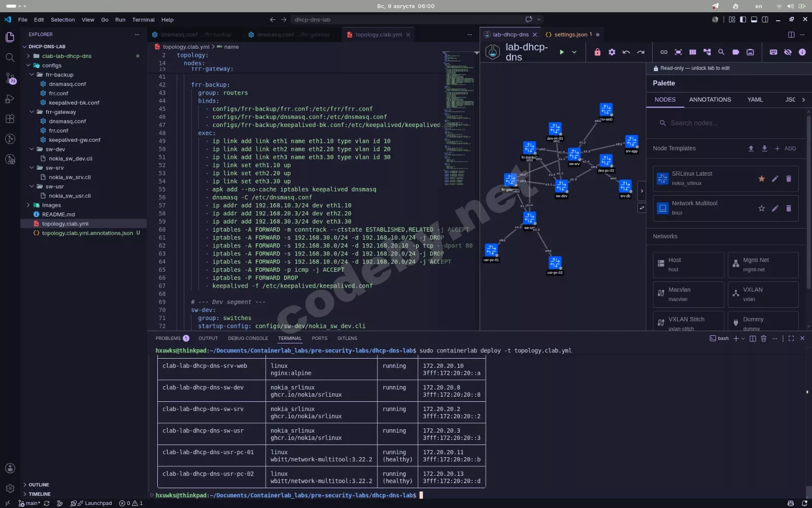Switch to the PROBLEMS panel tab
The image size is (812, 508).
[x=172, y=338]
